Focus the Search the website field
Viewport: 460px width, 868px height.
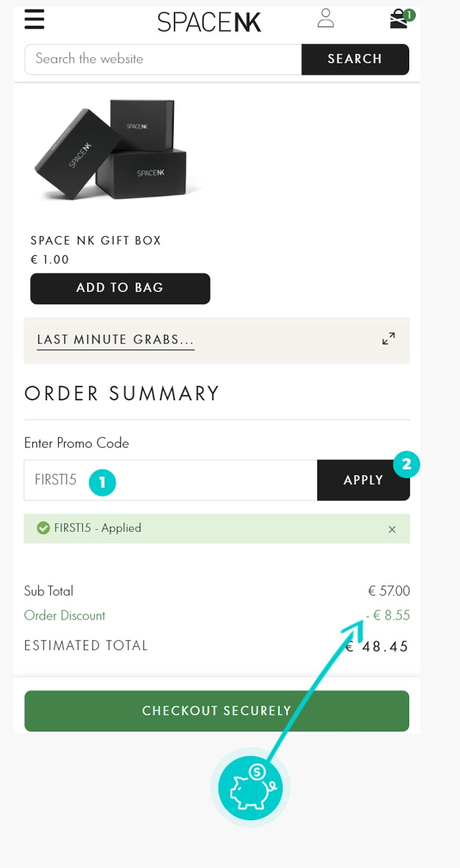click(x=163, y=60)
